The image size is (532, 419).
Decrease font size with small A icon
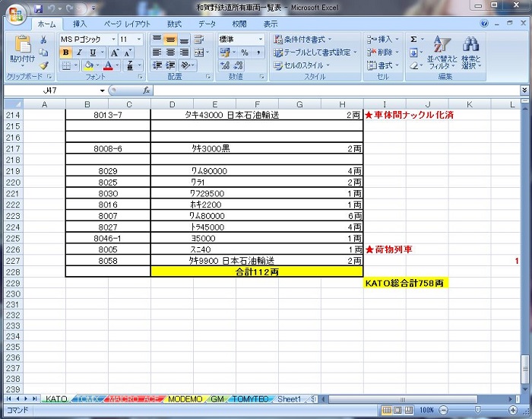[x=128, y=52]
